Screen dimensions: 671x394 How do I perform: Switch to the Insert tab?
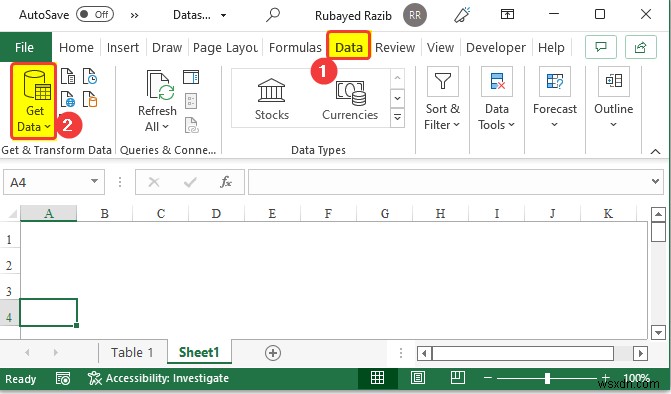point(123,47)
